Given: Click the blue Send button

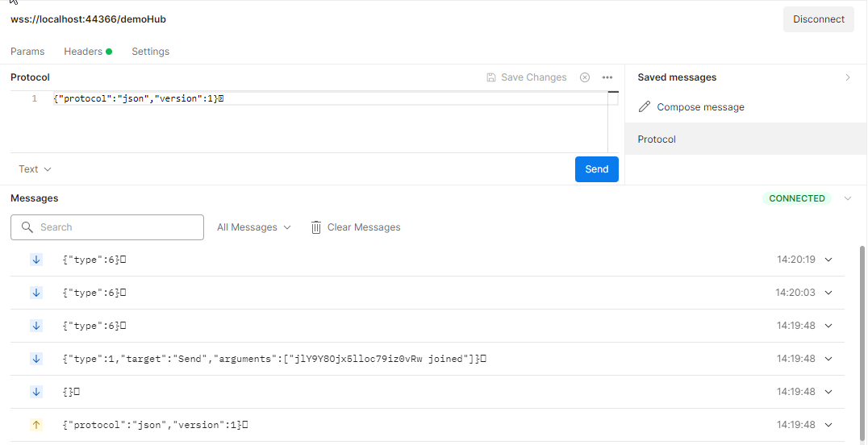Looking at the screenshot, I should [x=597, y=169].
